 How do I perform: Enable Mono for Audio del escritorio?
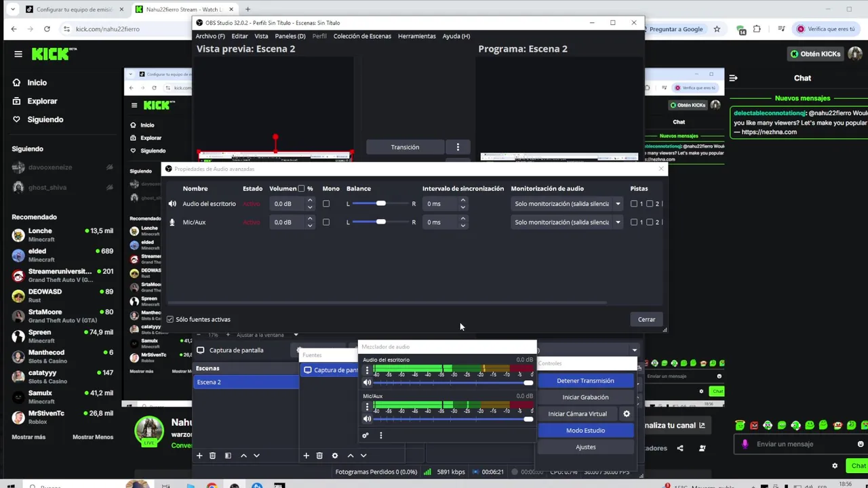click(x=326, y=203)
